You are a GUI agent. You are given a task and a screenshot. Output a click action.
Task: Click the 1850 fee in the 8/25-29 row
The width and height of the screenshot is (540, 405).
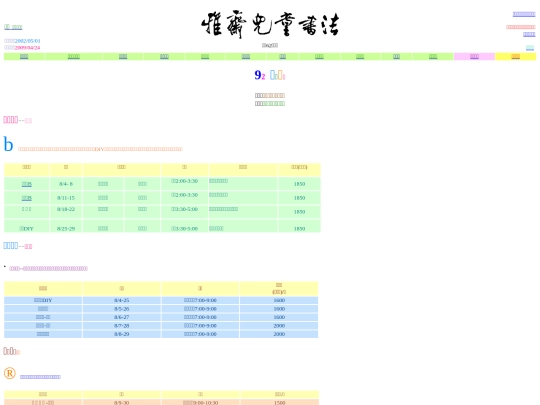pyautogui.click(x=299, y=229)
